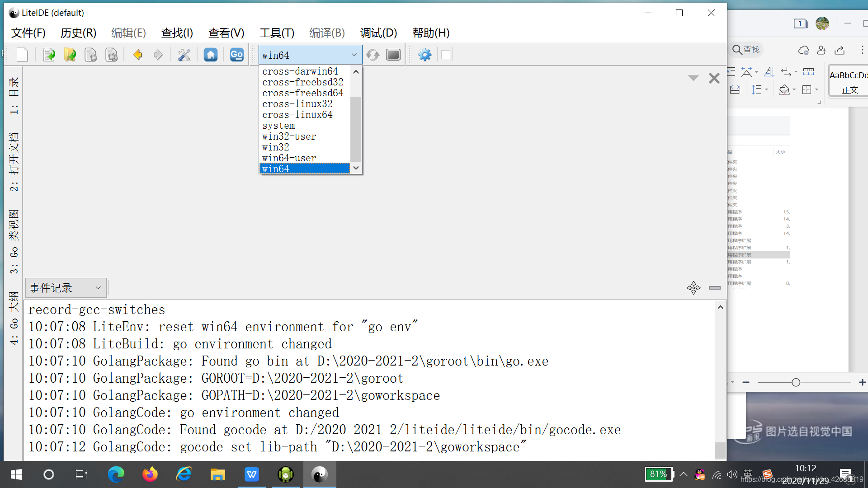Switch to the 4: Go 大纲 side tab
The image size is (868, 488).
click(x=14, y=318)
